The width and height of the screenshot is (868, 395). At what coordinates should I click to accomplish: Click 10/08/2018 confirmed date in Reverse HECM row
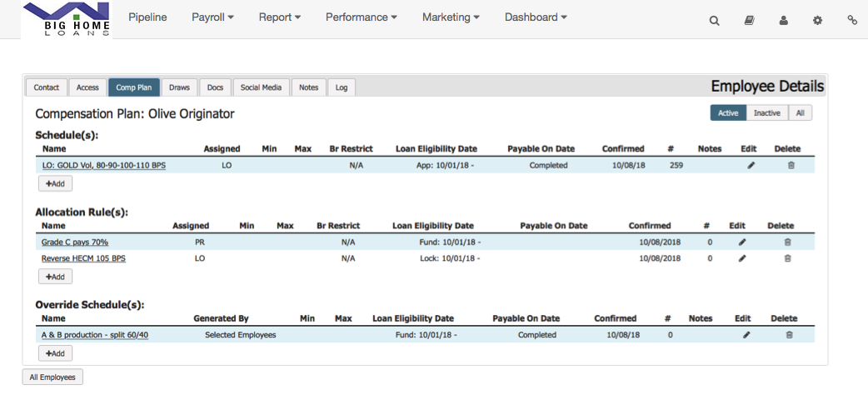click(x=660, y=258)
